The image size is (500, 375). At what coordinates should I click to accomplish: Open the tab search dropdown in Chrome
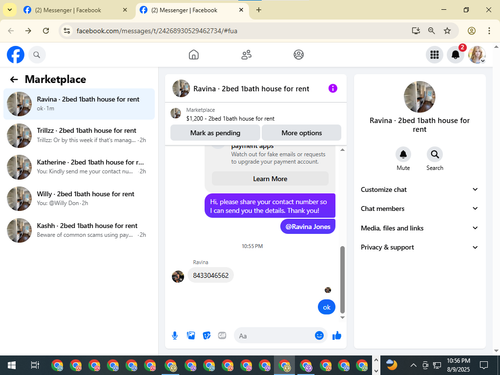point(10,10)
